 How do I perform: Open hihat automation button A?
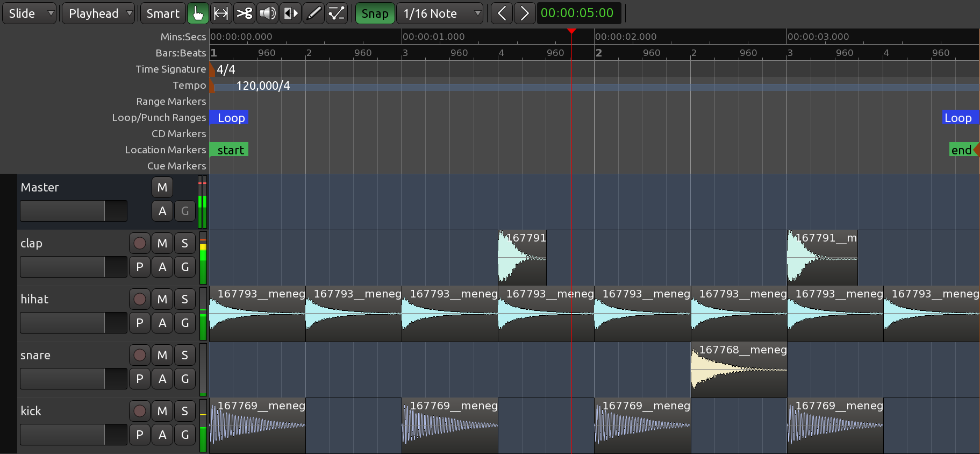[x=162, y=323]
